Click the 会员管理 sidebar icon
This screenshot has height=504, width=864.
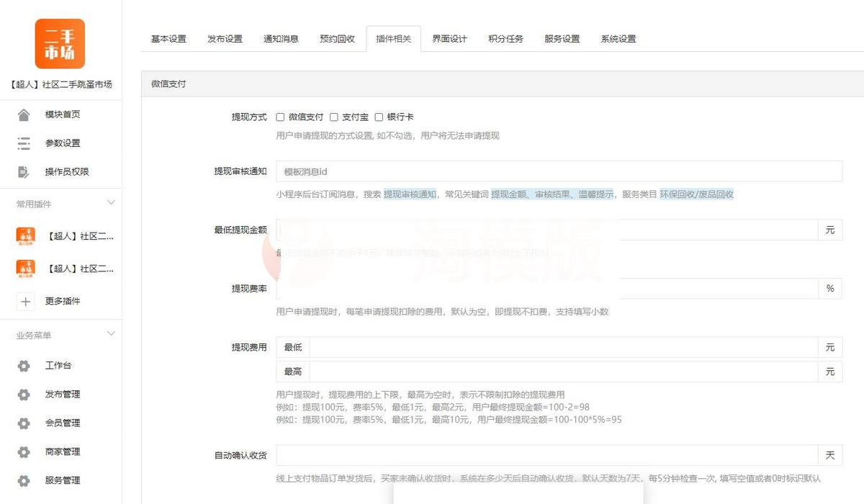[x=24, y=423]
